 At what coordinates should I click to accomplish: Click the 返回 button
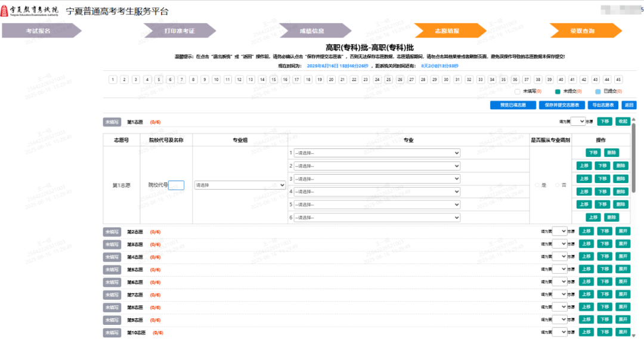[x=629, y=105]
